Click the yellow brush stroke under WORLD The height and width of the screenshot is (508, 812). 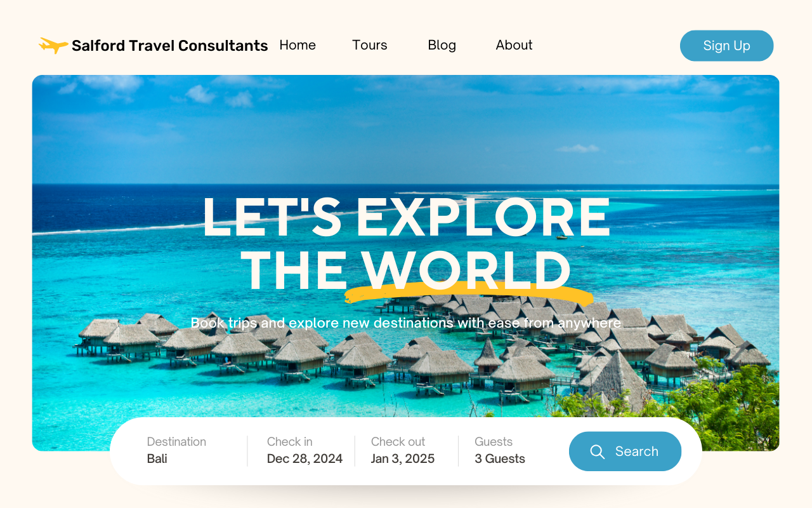[x=469, y=292]
